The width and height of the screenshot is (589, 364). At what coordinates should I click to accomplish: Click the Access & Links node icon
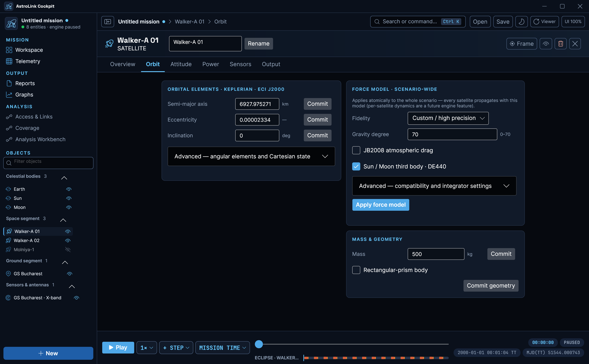coord(9,117)
